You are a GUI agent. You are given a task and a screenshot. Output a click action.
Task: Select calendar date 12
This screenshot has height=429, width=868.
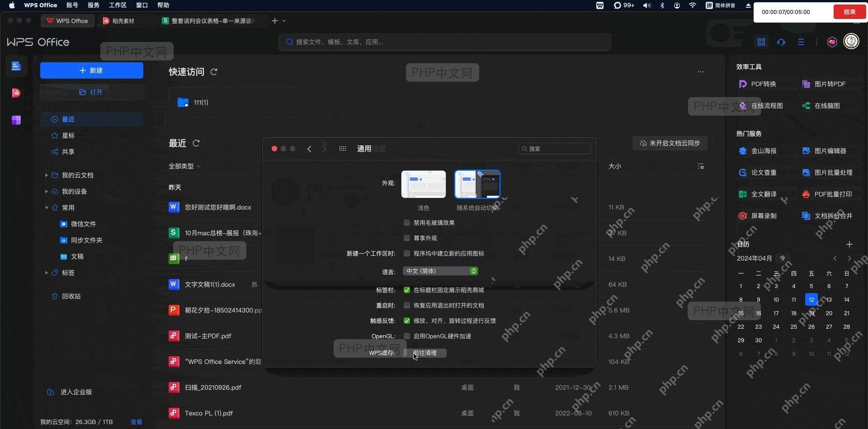[x=811, y=299]
